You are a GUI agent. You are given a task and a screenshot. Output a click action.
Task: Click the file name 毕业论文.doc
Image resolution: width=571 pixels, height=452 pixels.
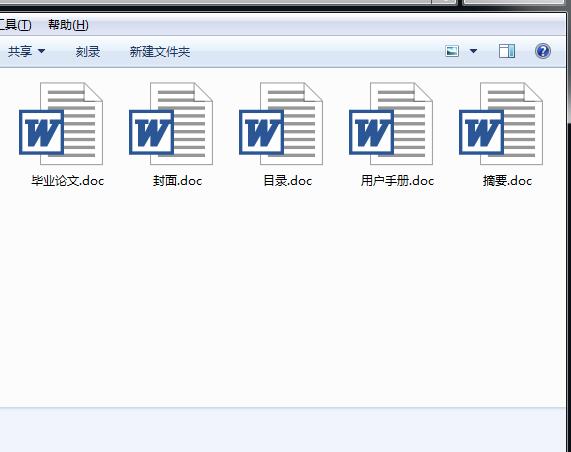pyautogui.click(x=68, y=180)
